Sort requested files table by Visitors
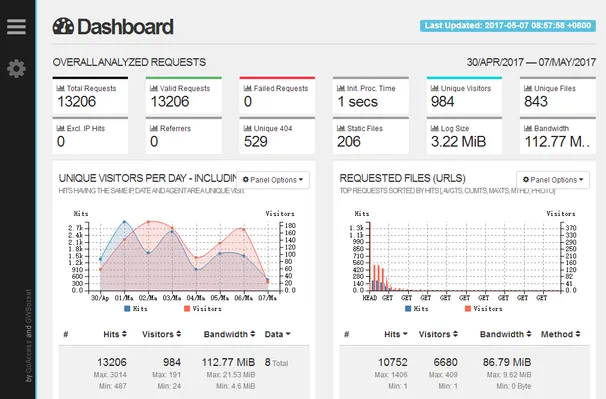The image size is (606, 399). [x=438, y=334]
